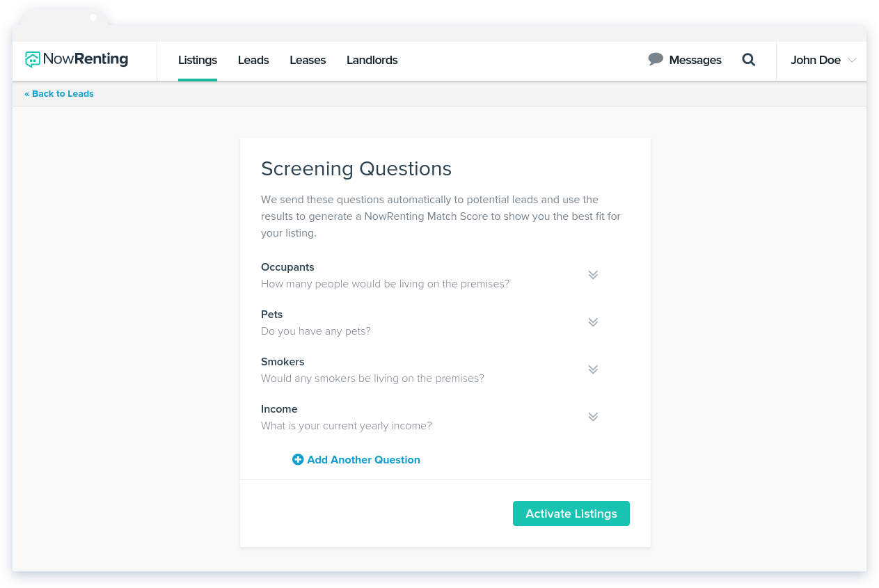This screenshot has height=588, width=879.
Task: Click "How many people would be living" text
Action: click(385, 284)
